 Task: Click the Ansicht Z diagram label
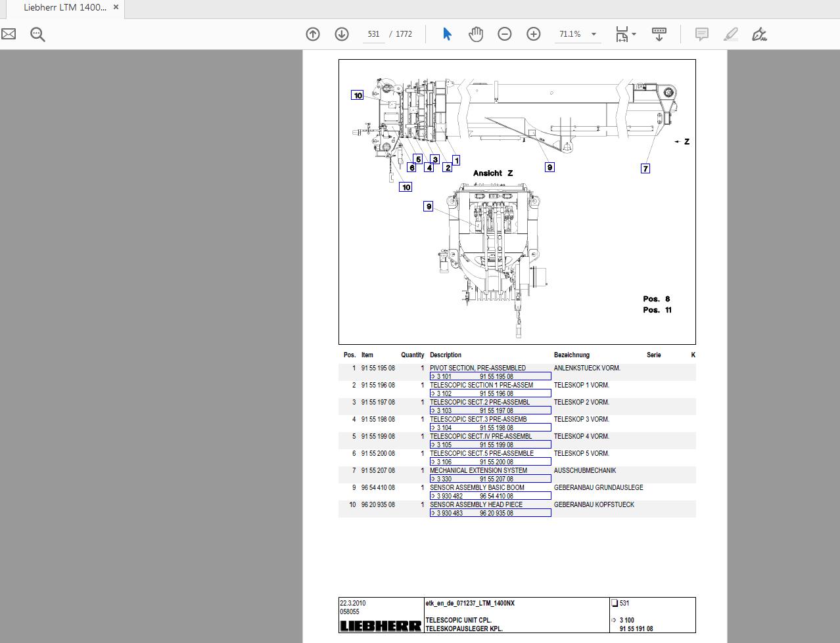click(x=493, y=173)
